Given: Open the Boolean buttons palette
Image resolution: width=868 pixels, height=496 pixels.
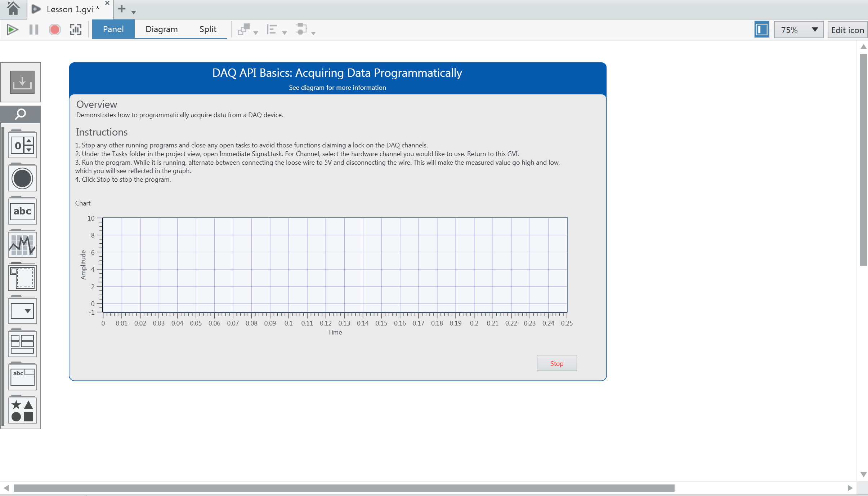Looking at the screenshot, I should pyautogui.click(x=22, y=178).
